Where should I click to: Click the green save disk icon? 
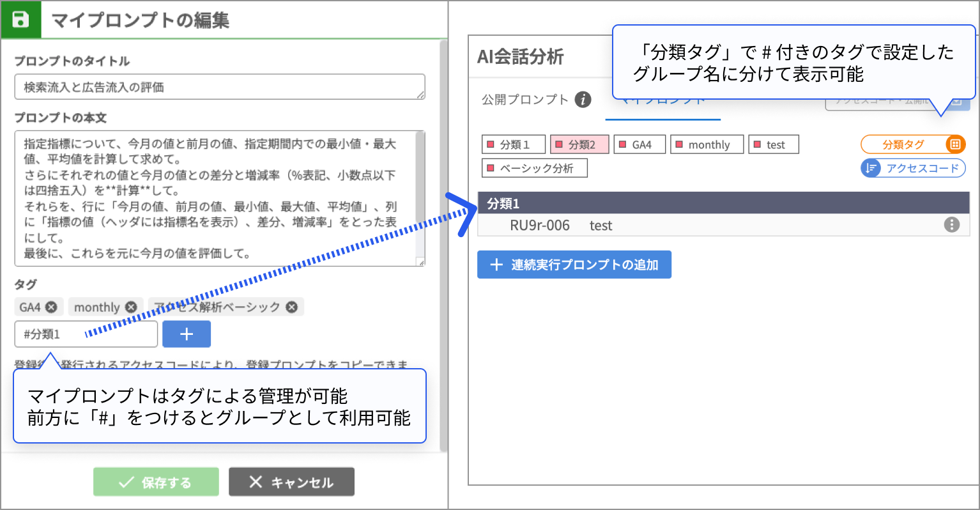tap(20, 19)
